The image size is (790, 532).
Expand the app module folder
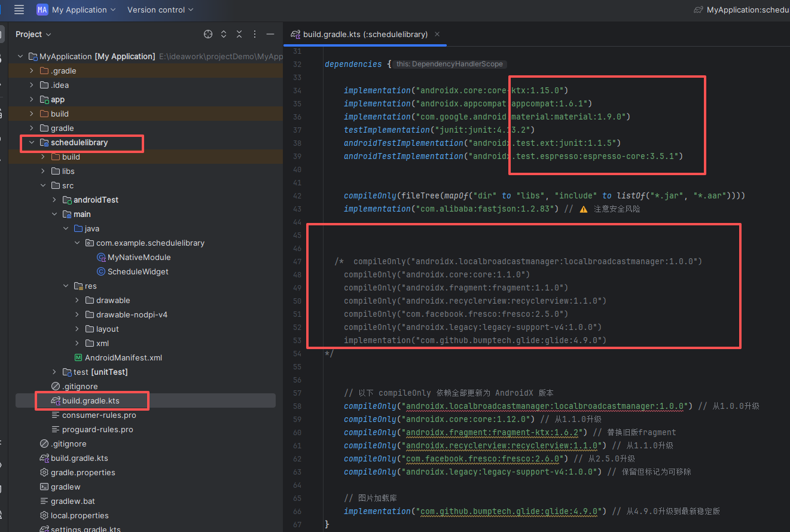click(x=32, y=99)
